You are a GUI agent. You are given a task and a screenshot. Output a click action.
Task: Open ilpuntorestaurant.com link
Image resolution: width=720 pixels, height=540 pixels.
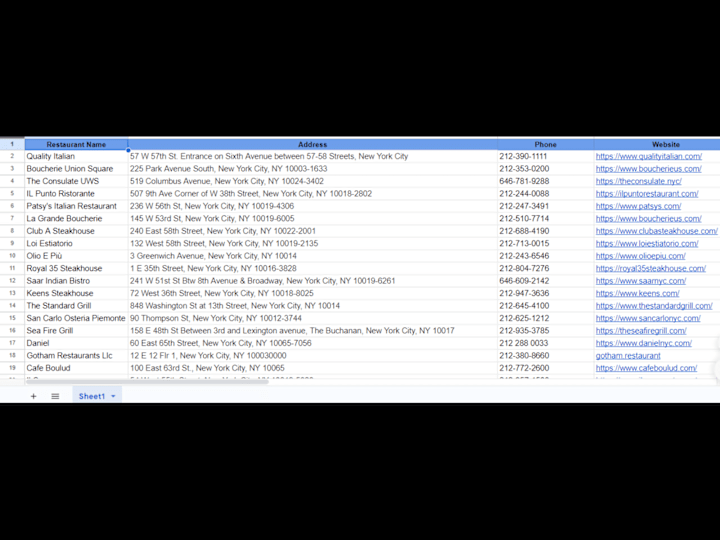pyautogui.click(x=647, y=193)
